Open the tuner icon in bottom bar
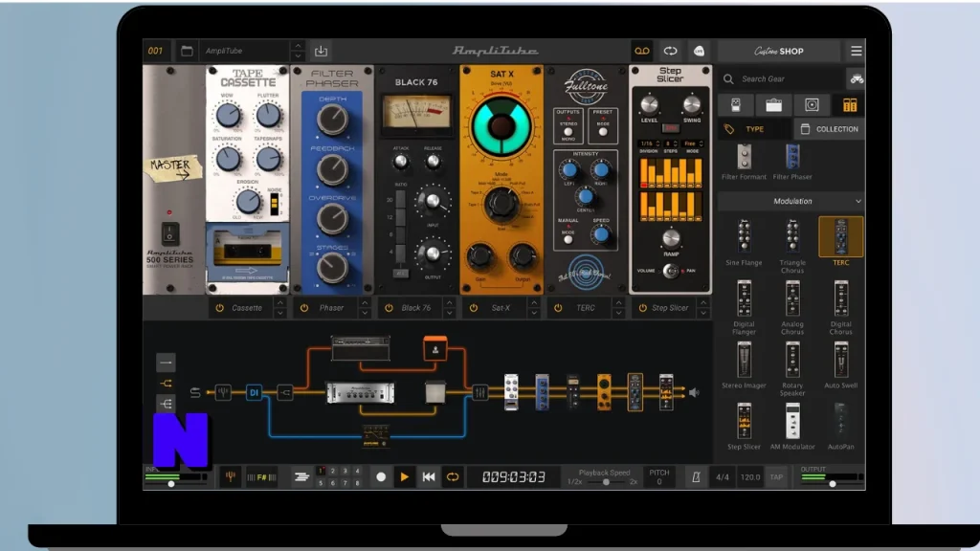 [230, 477]
